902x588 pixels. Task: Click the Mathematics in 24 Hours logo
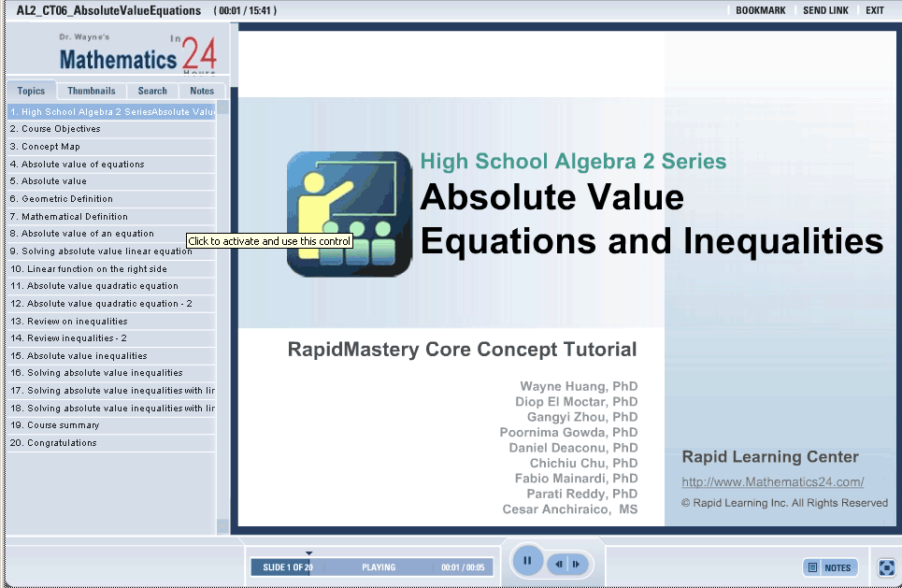[137, 55]
